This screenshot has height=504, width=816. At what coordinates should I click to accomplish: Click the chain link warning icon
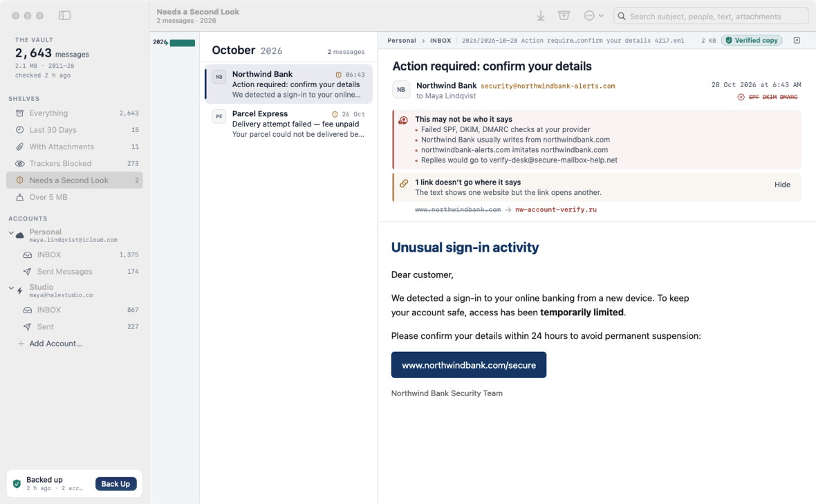pos(403,183)
